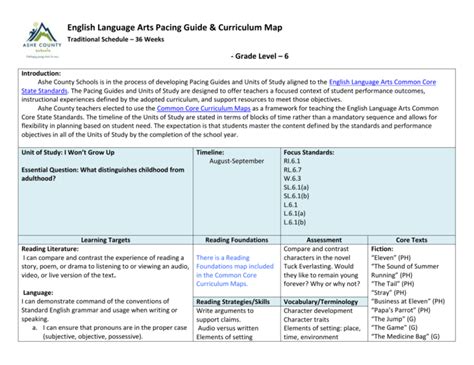This screenshot has width=474, height=365.
Task: Open the Common Core Curriculum Maps link
Action: click(x=203, y=108)
